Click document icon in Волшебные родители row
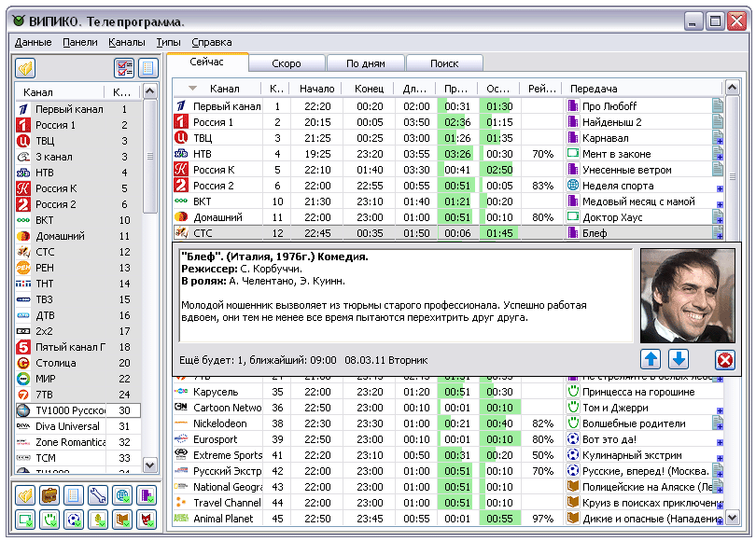The height and width of the screenshot is (541, 756). click(x=718, y=423)
